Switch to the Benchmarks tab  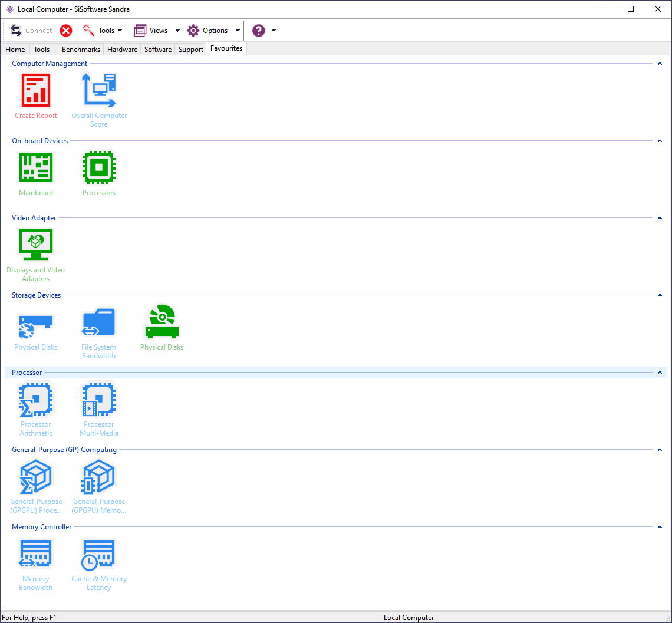coord(81,50)
